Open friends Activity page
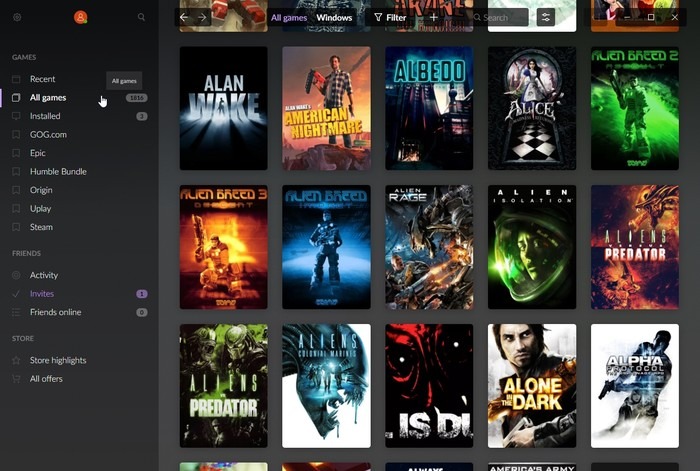The image size is (700, 471). (x=44, y=275)
